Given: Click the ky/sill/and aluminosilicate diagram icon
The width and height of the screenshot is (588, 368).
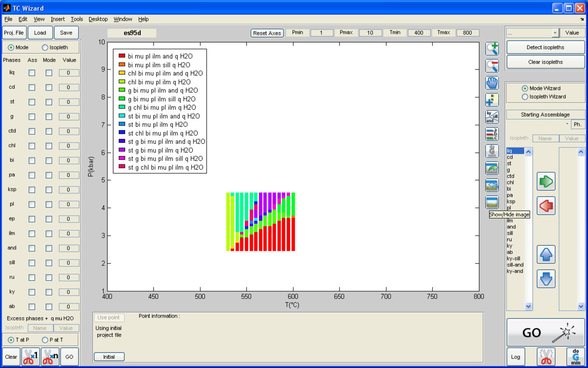Looking at the screenshot, I should point(492,117).
